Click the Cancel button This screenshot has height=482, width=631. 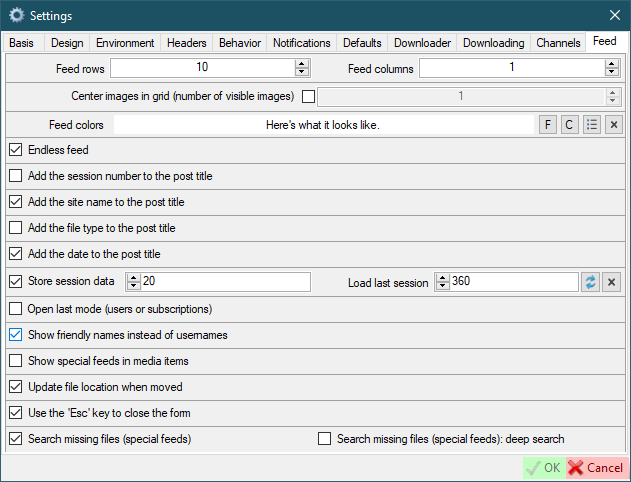tap(596, 467)
